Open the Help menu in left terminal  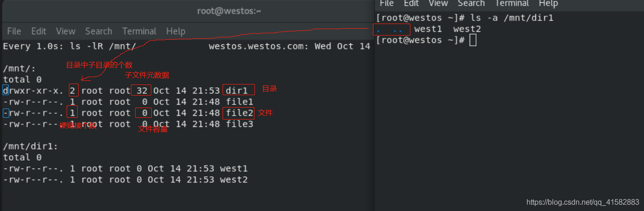(176, 31)
